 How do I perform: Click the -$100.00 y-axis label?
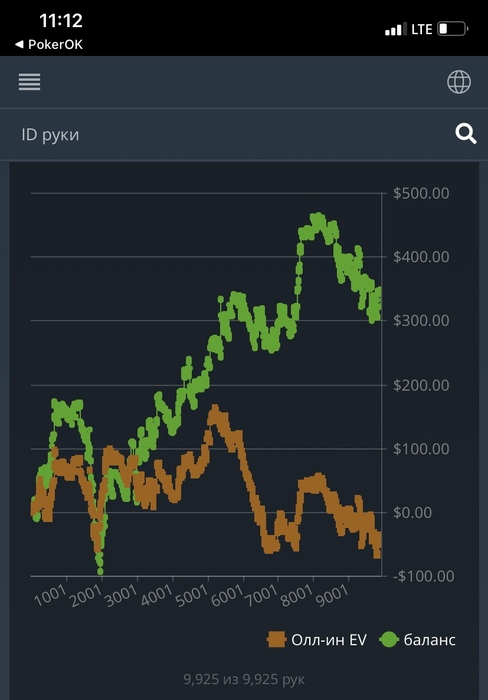[424, 576]
